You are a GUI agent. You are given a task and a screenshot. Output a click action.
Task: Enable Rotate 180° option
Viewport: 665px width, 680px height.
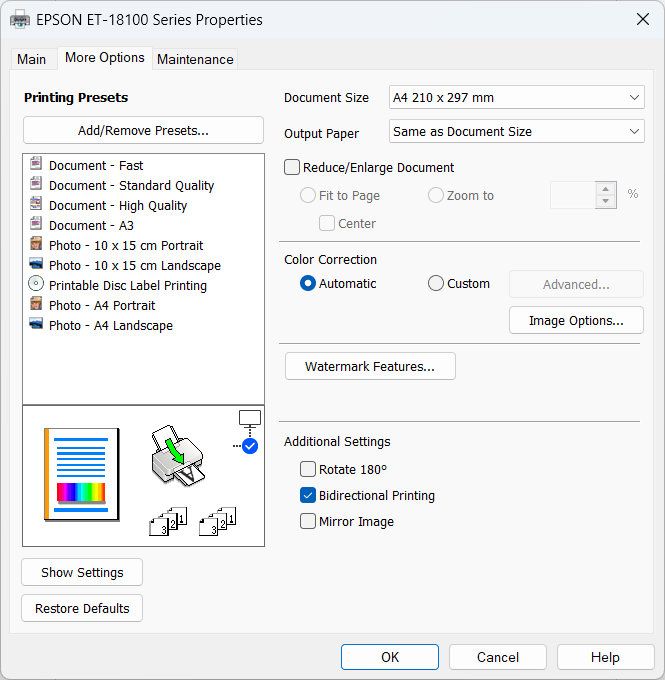[x=308, y=469]
